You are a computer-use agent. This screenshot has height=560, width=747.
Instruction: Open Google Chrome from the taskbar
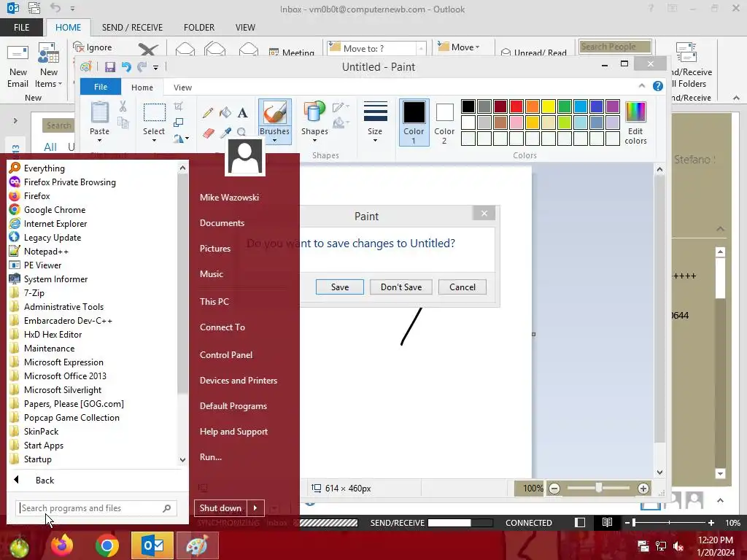[x=107, y=545]
